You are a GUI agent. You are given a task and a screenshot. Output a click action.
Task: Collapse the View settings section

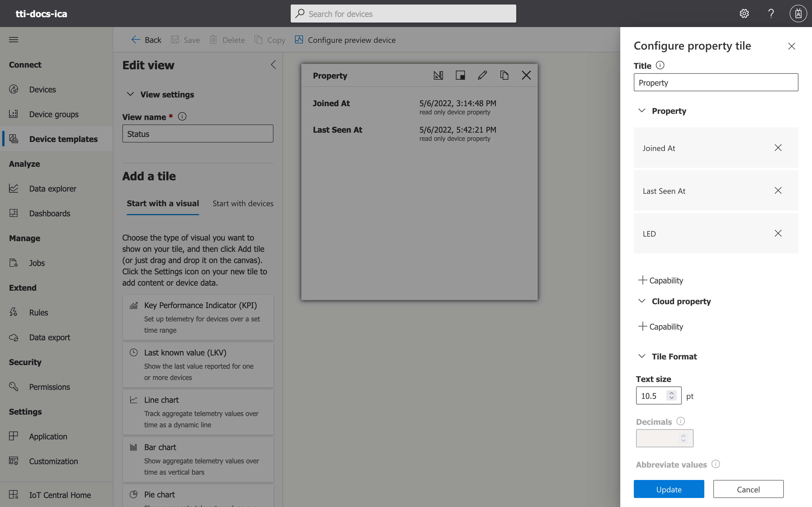(x=130, y=94)
